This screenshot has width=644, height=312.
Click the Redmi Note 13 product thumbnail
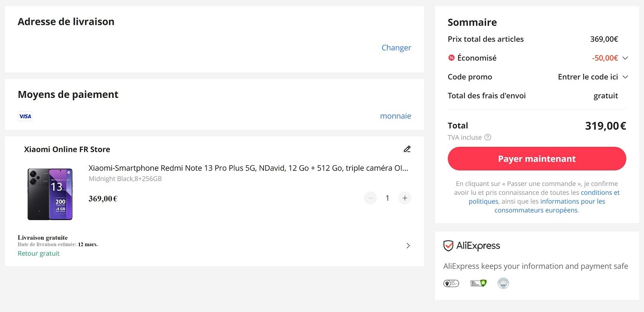pos(50,194)
